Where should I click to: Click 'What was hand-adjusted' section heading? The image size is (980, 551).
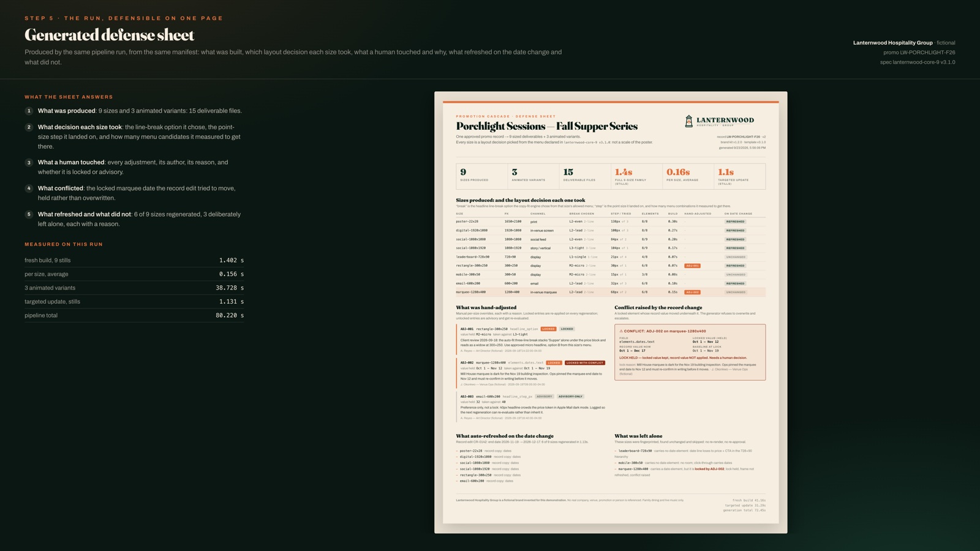coord(486,307)
